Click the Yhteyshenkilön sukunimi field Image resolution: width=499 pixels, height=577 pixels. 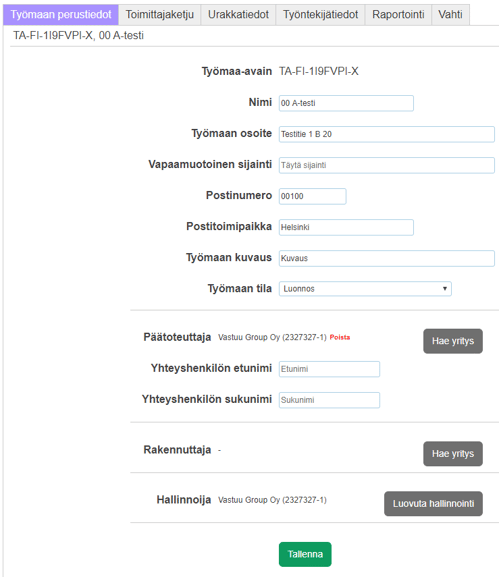329,400
